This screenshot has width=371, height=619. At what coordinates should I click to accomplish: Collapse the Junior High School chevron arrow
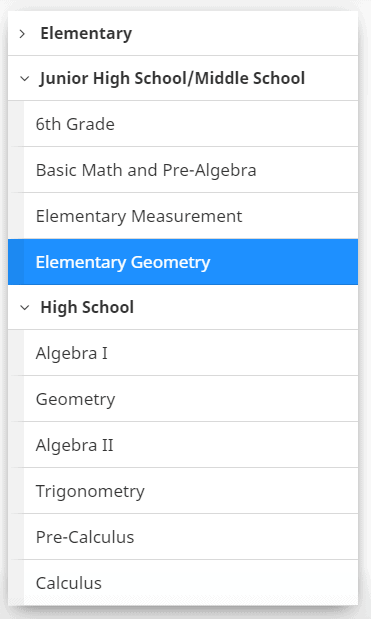click(24, 79)
